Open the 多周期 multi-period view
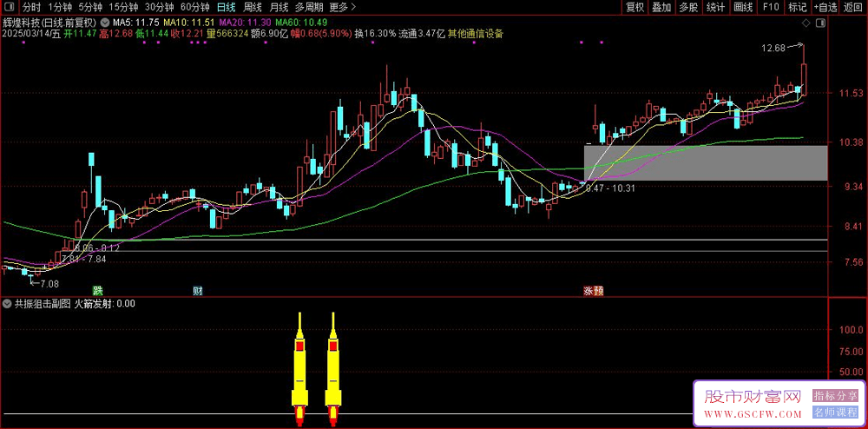 [x=308, y=7]
